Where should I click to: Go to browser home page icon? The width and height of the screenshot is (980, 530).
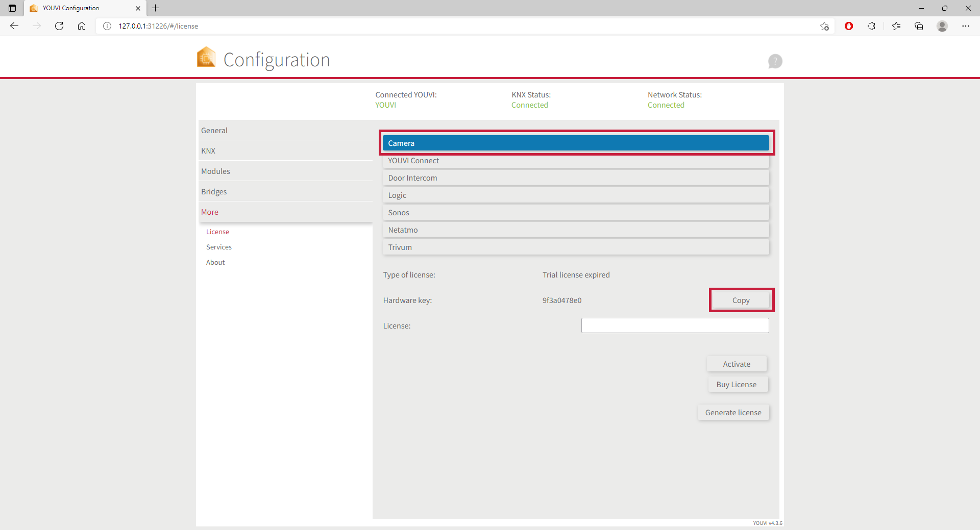pyautogui.click(x=82, y=26)
